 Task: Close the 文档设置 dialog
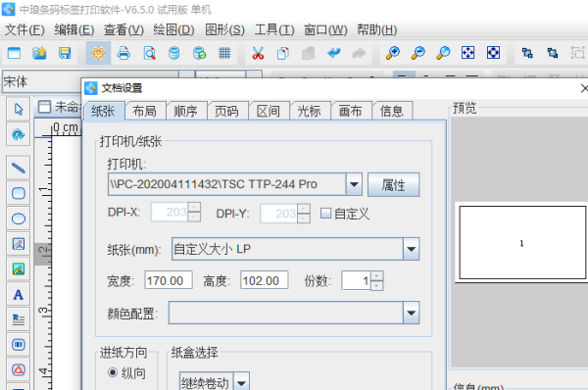pyautogui.click(x=583, y=88)
